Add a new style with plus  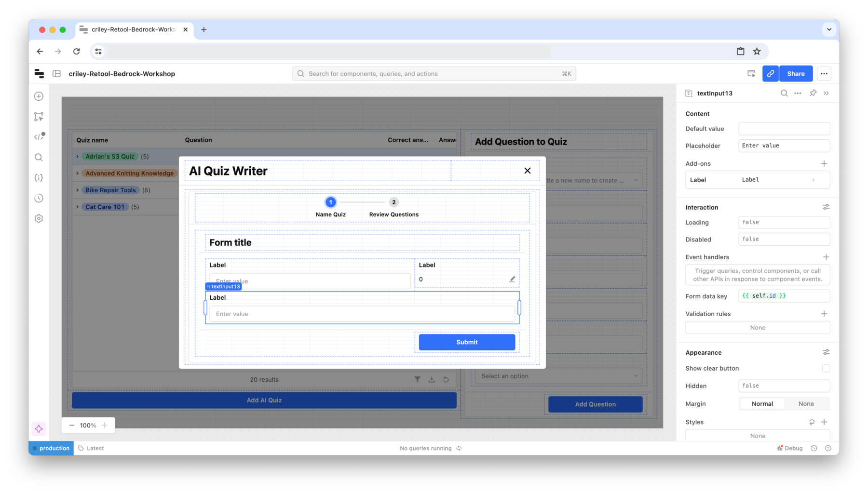point(824,422)
